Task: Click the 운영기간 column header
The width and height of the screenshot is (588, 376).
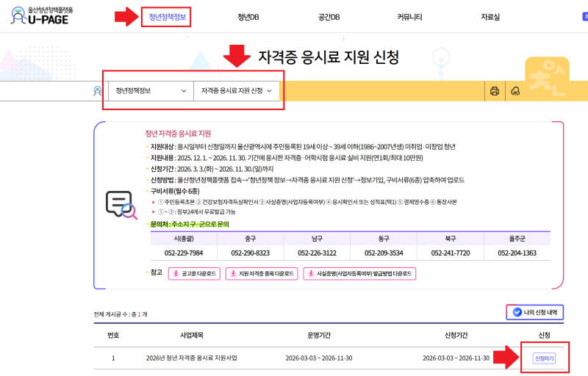Action: [319, 335]
